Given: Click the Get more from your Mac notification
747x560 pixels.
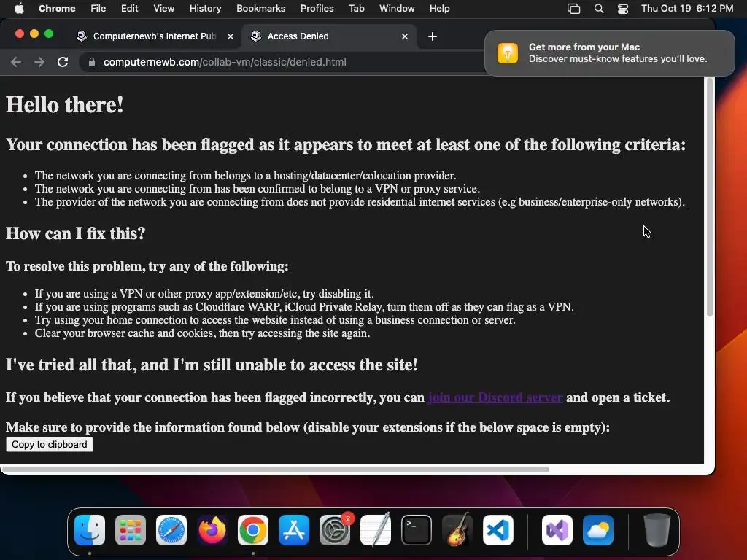Looking at the screenshot, I should coord(609,52).
